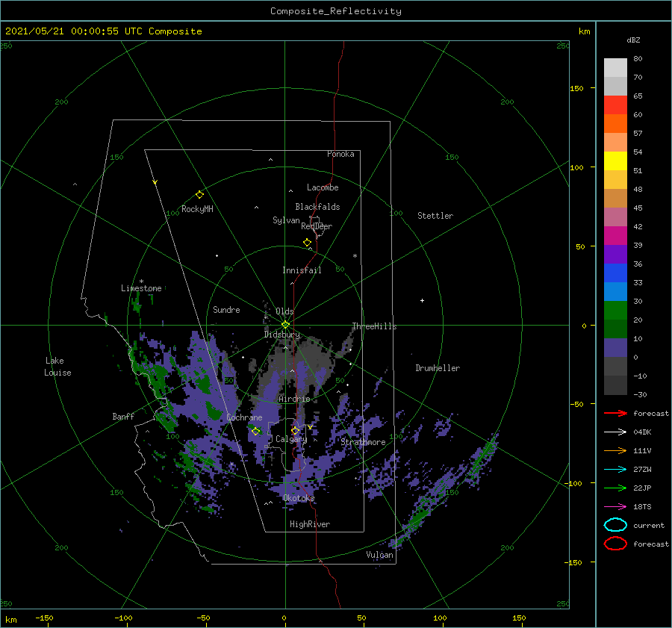Click the magenta 18TS arrow in legend
The width and height of the screenshot is (672, 628).
click(x=615, y=507)
